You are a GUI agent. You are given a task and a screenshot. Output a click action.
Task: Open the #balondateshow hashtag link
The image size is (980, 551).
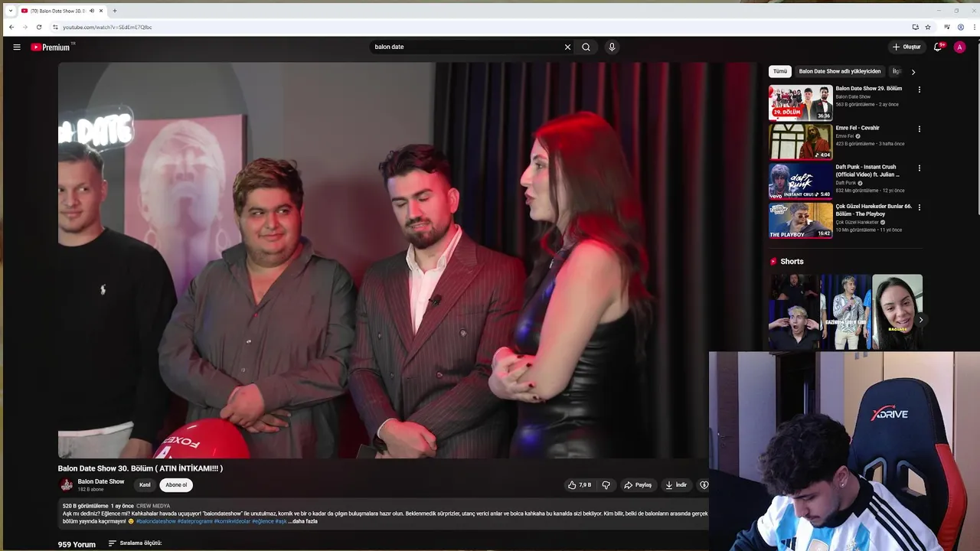(156, 521)
